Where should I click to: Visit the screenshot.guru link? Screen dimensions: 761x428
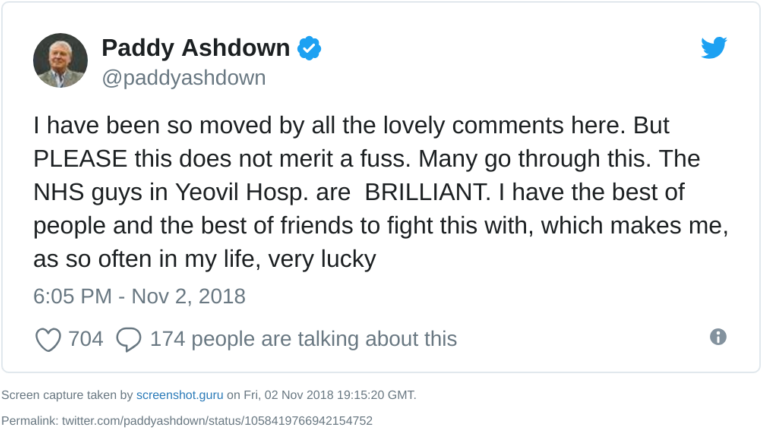point(180,395)
